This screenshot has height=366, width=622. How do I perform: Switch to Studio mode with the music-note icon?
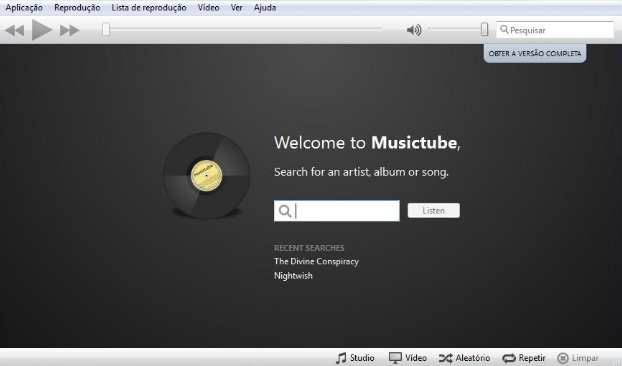[x=355, y=358]
